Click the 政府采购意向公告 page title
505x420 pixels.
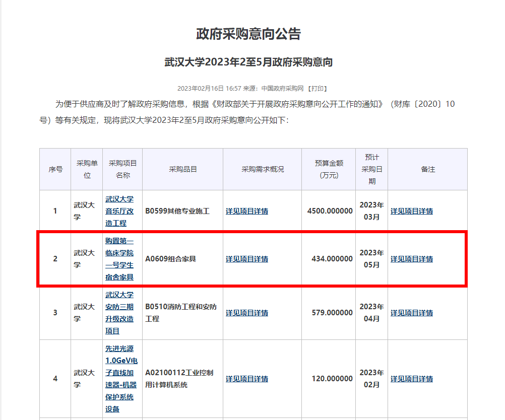click(x=248, y=34)
